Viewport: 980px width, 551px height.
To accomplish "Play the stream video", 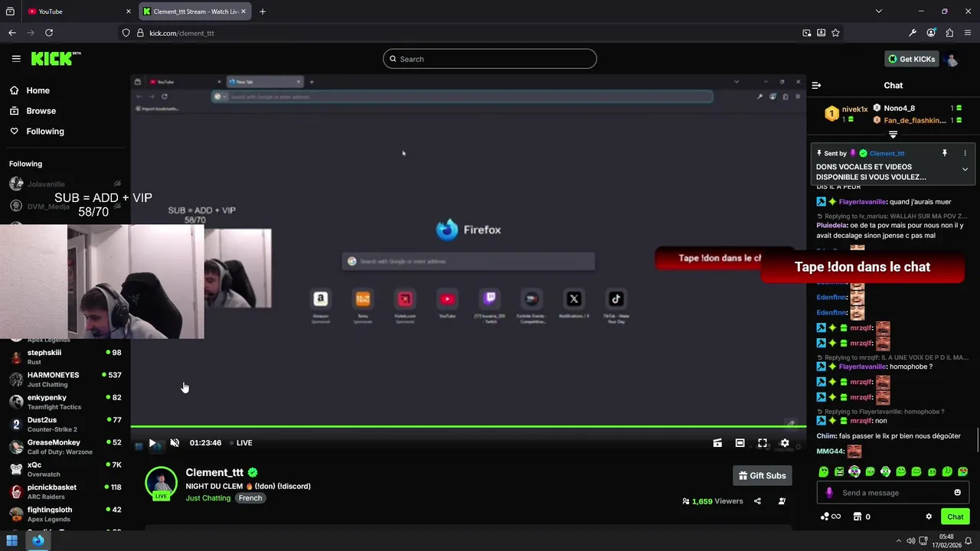I will (x=152, y=443).
